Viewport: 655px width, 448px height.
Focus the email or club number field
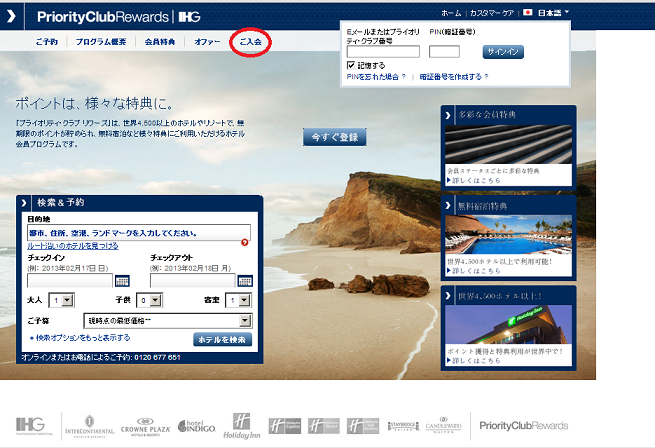point(383,52)
